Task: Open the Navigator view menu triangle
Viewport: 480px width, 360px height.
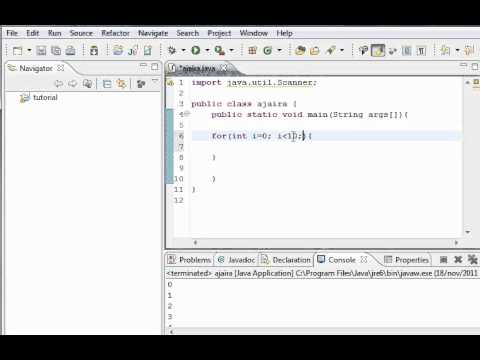Action: click(155, 80)
